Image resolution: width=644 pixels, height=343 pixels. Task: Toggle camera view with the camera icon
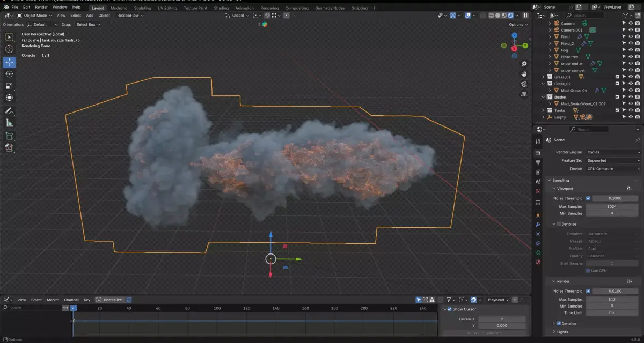coord(524,84)
